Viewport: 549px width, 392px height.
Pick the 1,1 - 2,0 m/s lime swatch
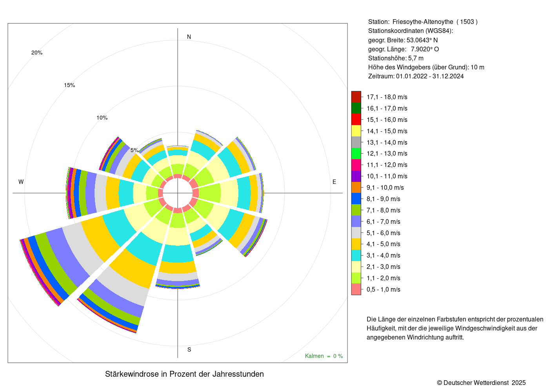tap(356, 278)
